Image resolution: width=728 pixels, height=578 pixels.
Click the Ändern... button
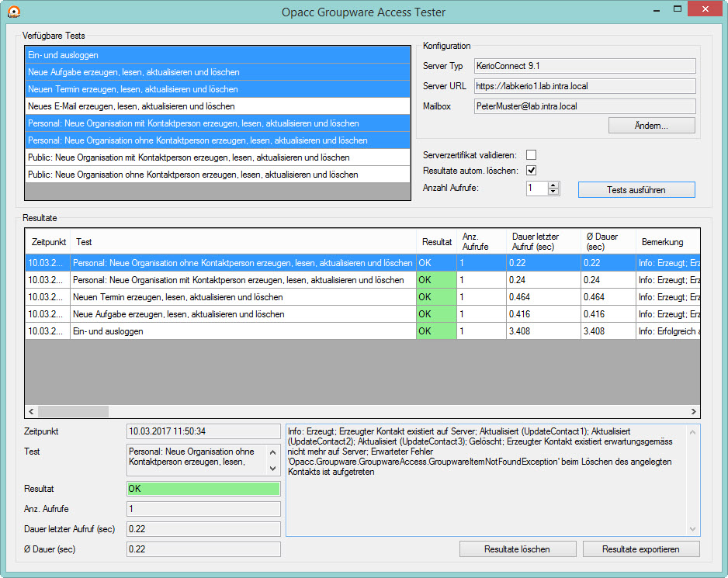click(651, 126)
